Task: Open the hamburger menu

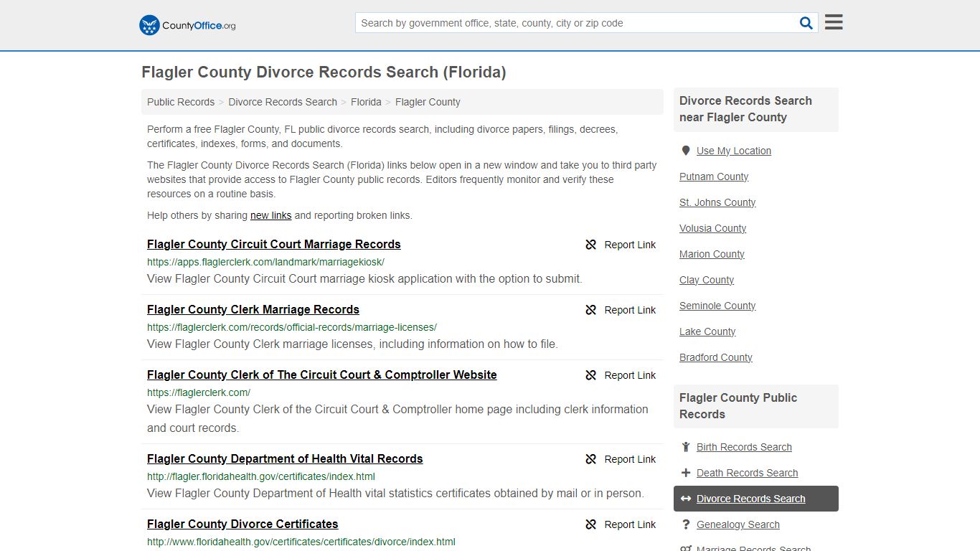Action: tap(834, 22)
